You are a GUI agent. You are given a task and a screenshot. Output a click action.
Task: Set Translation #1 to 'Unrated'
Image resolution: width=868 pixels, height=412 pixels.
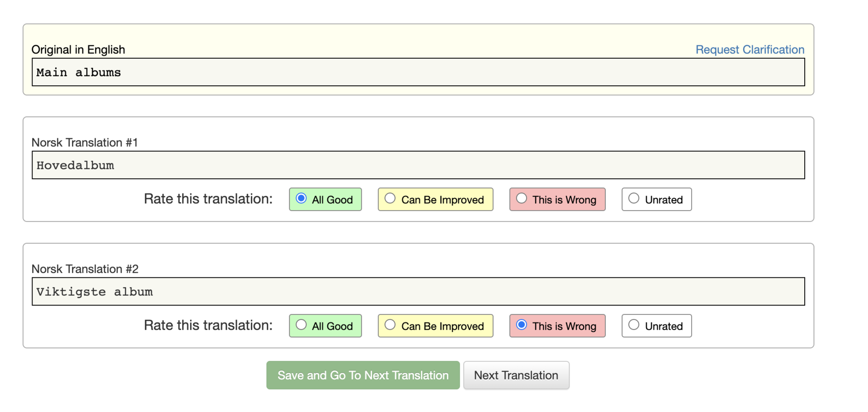[x=634, y=199]
